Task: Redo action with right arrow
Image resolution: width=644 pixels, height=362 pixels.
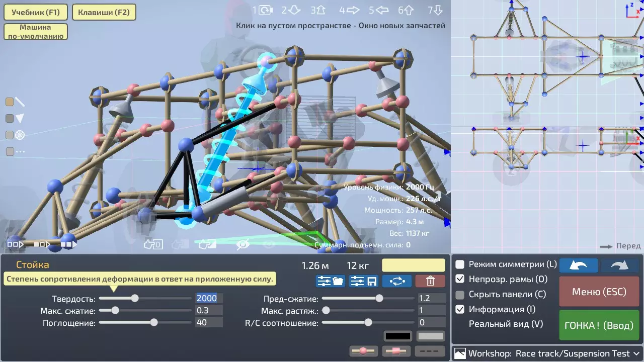Action: tap(621, 265)
